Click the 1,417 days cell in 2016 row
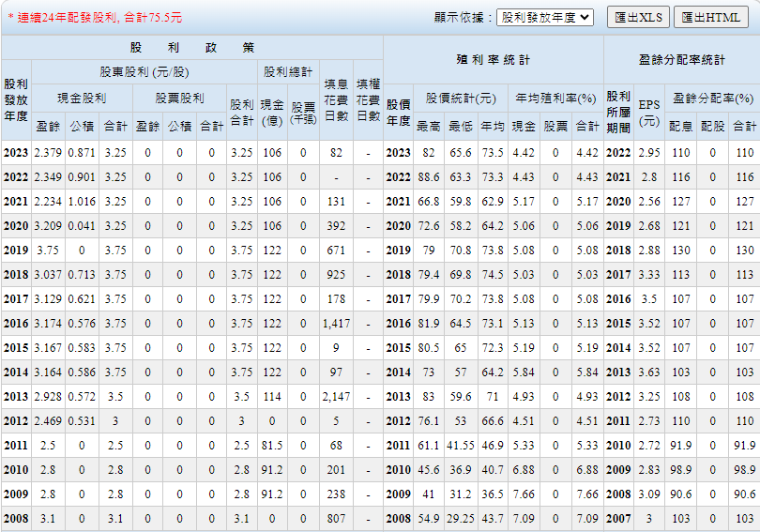The width and height of the screenshot is (760, 532). (x=335, y=323)
